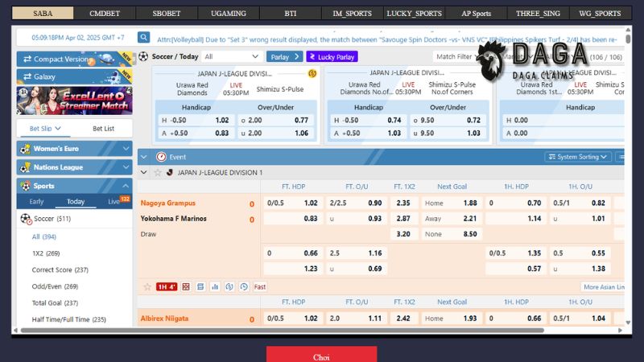Open the Bet List tab
The height and width of the screenshot is (362, 644).
[103, 129]
